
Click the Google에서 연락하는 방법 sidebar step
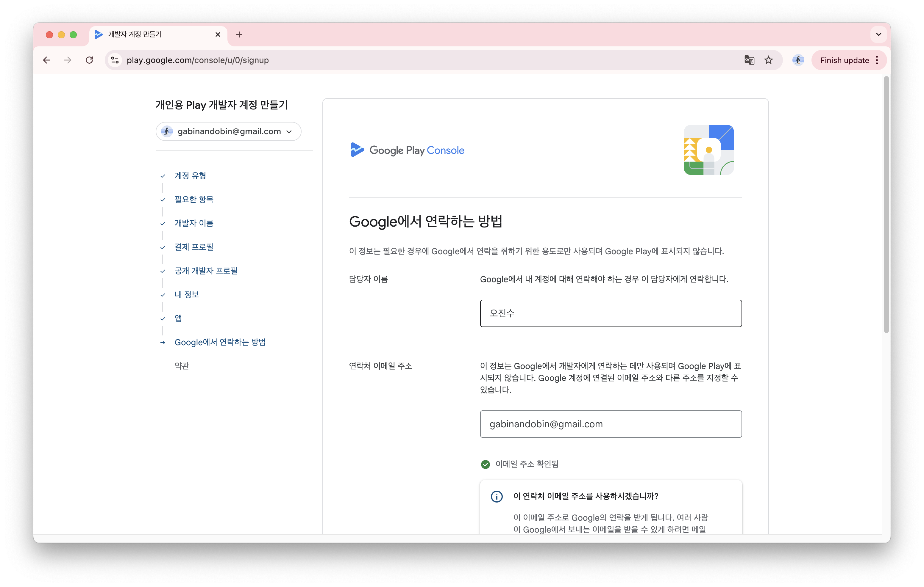[220, 342]
